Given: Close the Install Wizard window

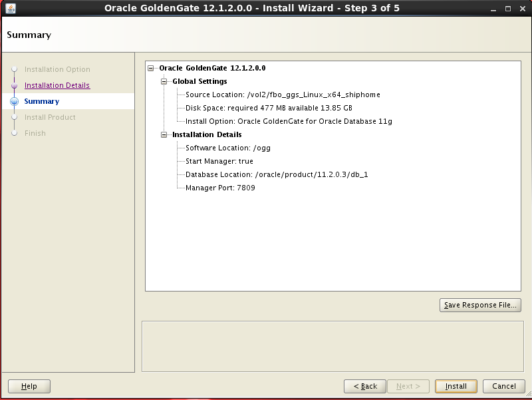Looking at the screenshot, I should pyautogui.click(x=523, y=9).
